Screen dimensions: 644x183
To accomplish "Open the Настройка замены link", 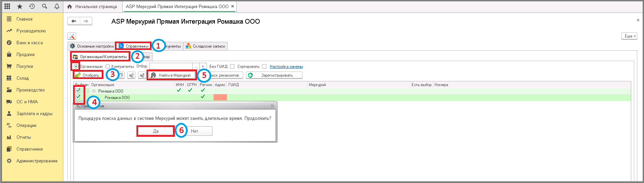I will click(x=286, y=67).
